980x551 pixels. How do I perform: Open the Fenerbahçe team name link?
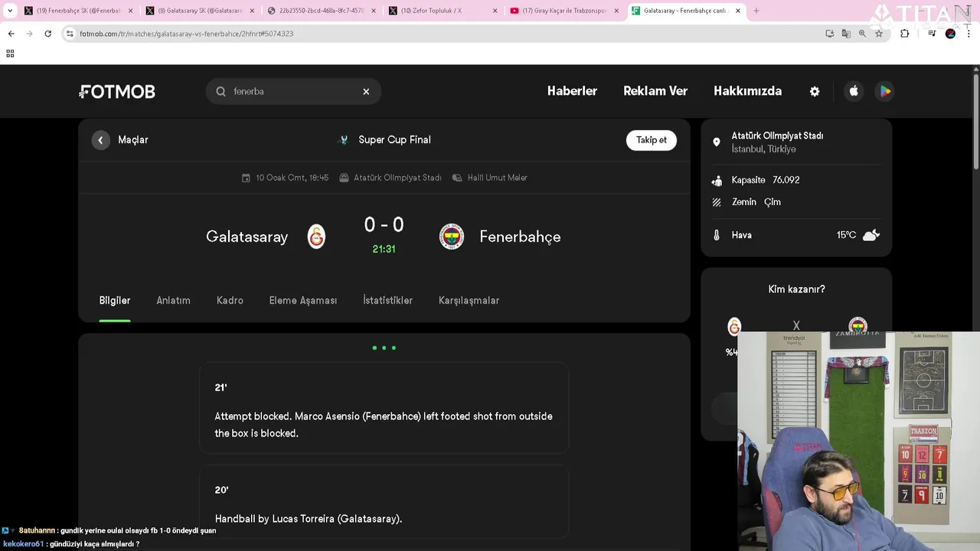[520, 237]
